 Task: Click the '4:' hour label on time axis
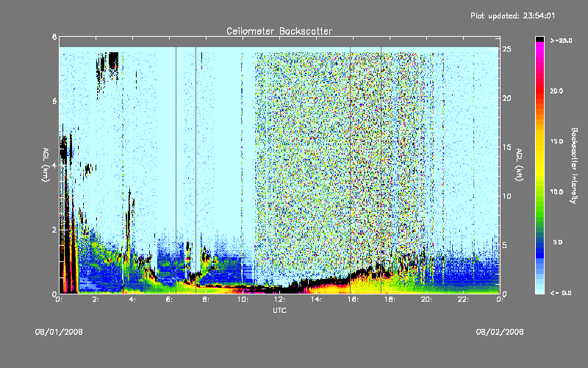(x=132, y=300)
